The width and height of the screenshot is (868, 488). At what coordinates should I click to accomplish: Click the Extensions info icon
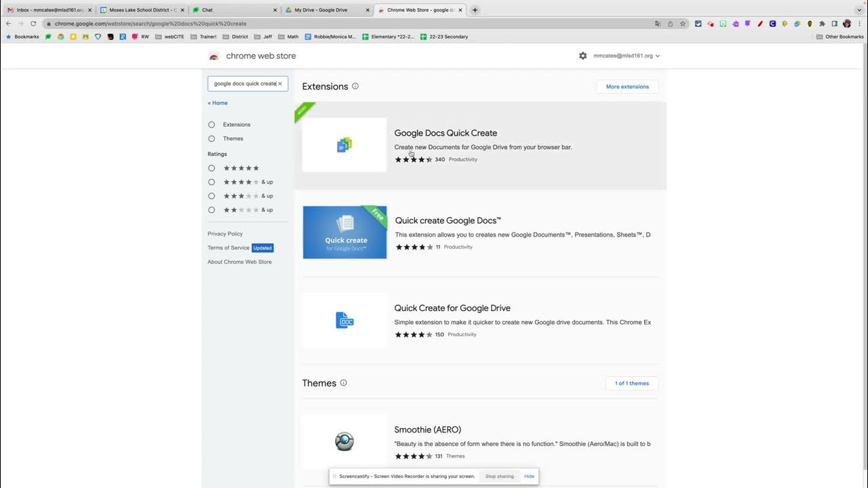(x=355, y=86)
